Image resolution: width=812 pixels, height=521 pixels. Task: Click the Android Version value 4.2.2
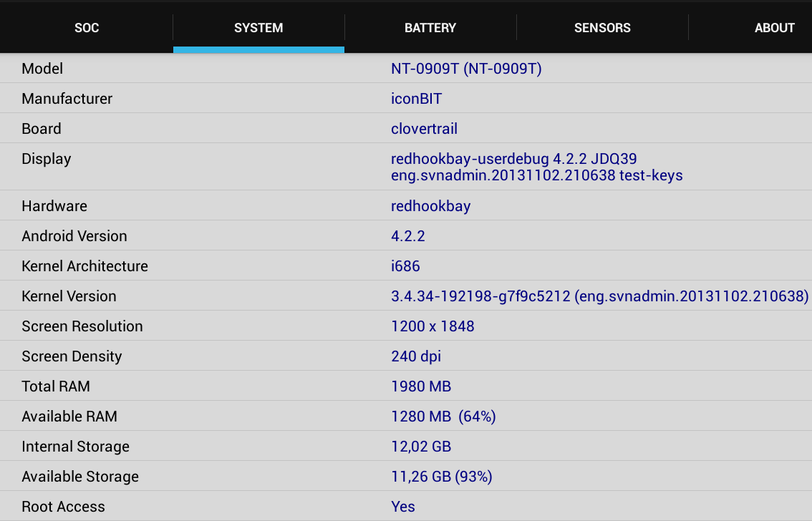[408, 236]
